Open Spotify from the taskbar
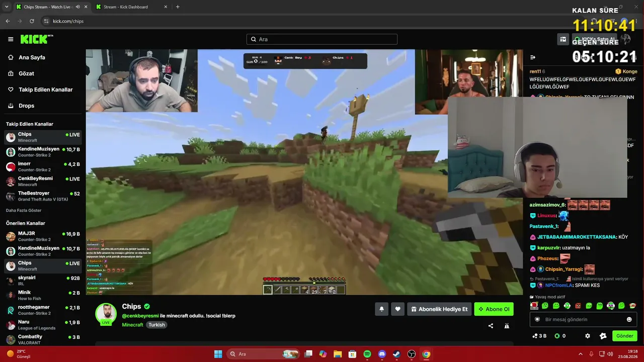This screenshot has width=644, height=362. (x=367, y=354)
